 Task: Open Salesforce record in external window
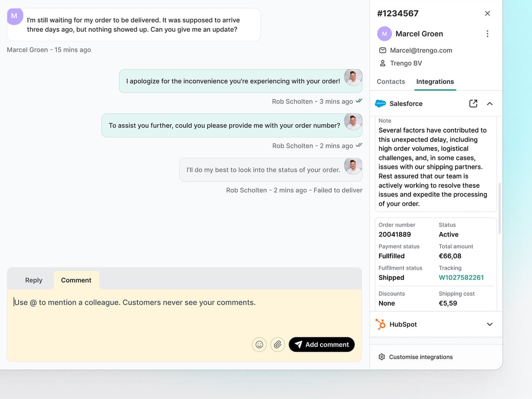pos(473,103)
